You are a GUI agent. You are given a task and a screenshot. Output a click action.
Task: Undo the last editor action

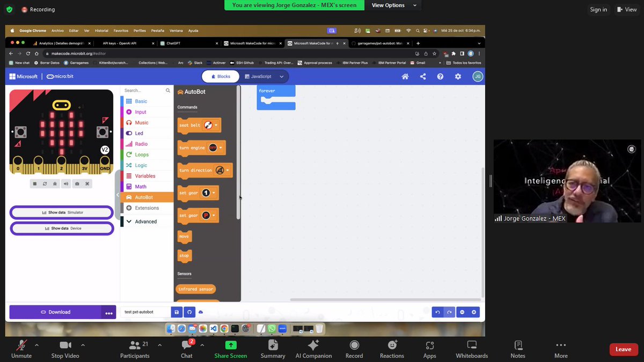(438, 312)
